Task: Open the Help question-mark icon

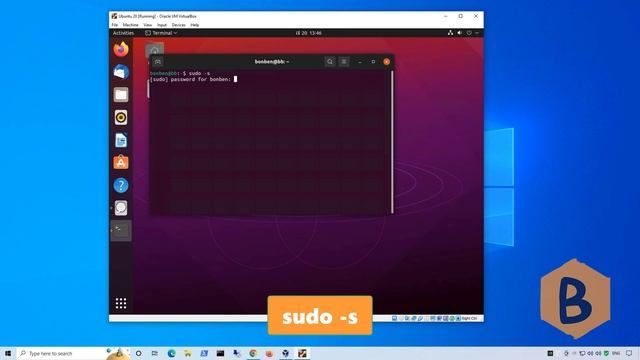Action: (x=121, y=185)
